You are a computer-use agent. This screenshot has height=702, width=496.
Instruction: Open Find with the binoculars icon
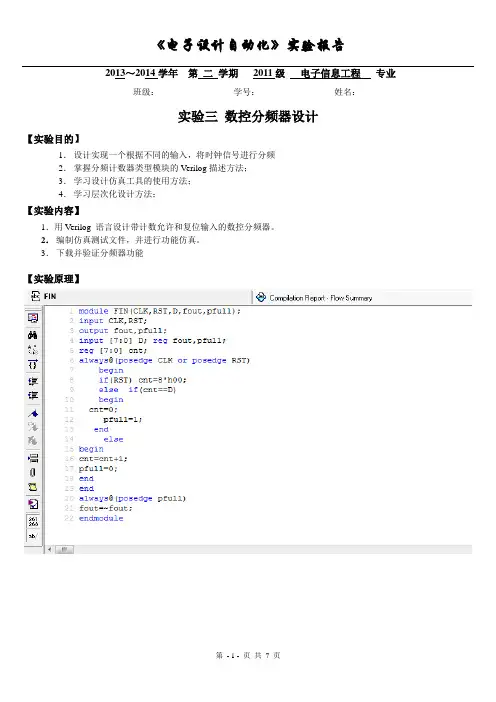[33, 335]
